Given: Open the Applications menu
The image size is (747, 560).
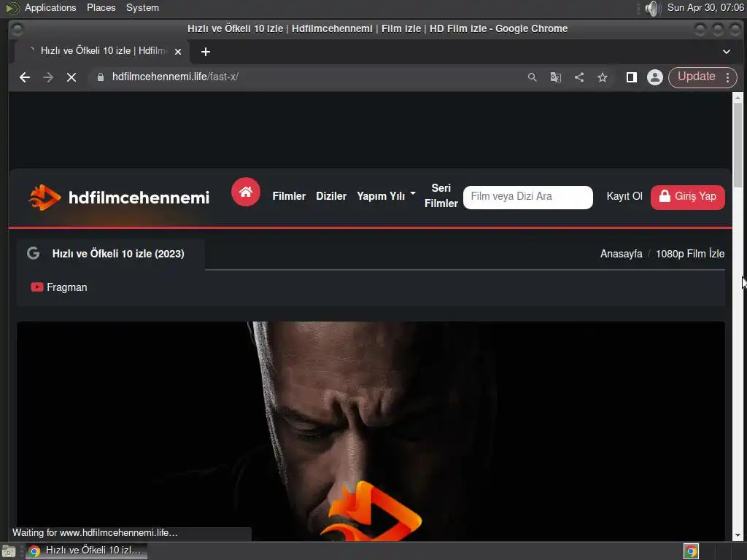Looking at the screenshot, I should pyautogui.click(x=50, y=7).
